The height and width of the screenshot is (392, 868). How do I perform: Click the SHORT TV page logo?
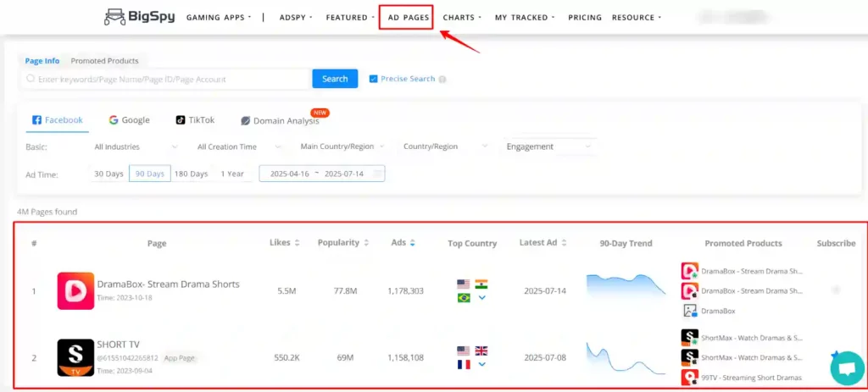click(x=75, y=357)
